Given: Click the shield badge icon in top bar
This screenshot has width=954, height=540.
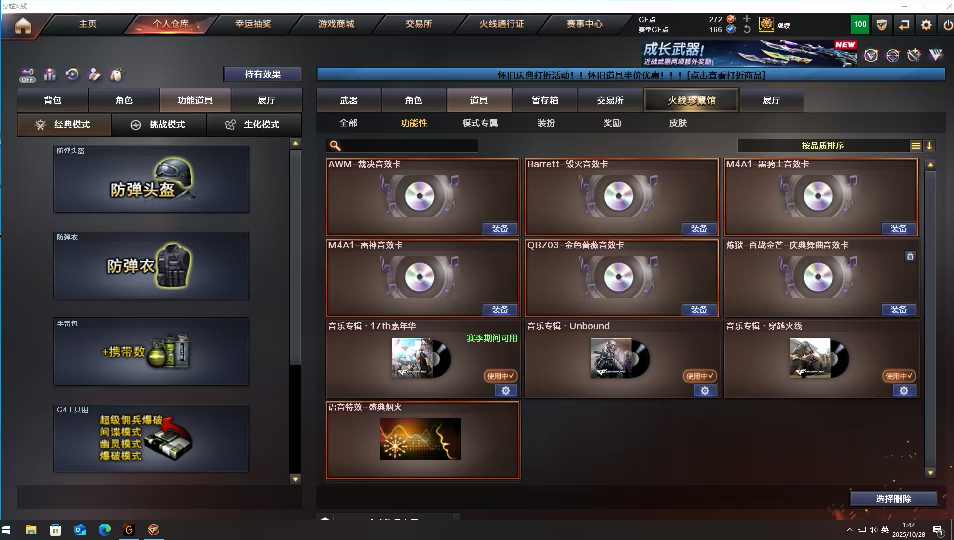Looking at the screenshot, I should click(882, 24).
